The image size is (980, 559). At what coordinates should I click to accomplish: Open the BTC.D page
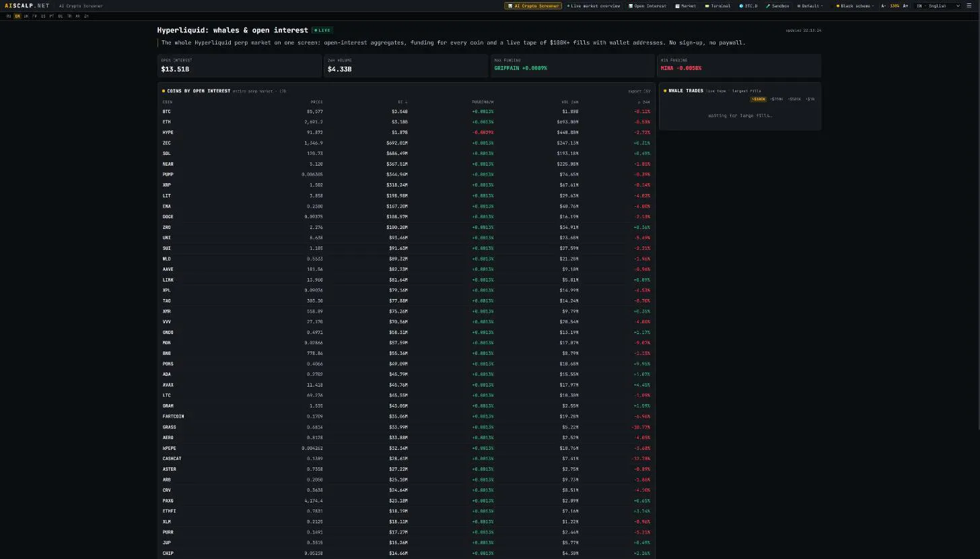point(748,5)
